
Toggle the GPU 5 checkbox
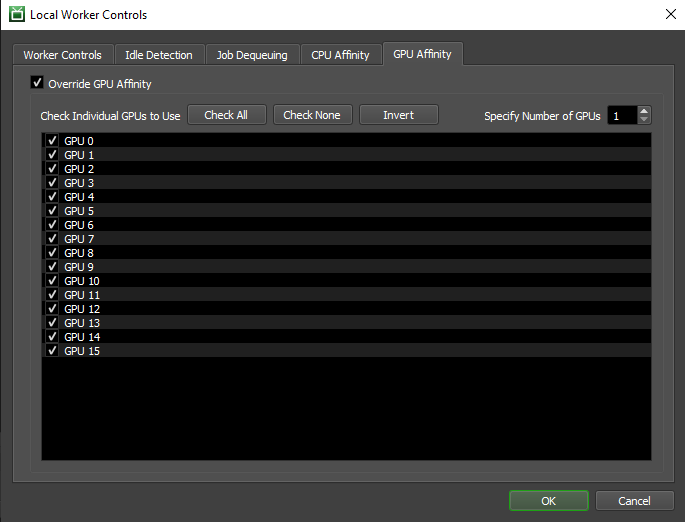click(52, 210)
